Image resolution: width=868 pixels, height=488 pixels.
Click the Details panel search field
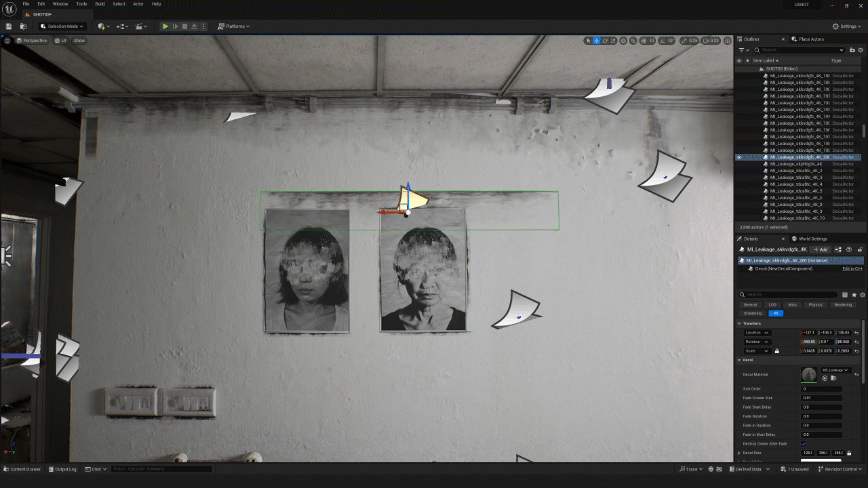click(789, 295)
